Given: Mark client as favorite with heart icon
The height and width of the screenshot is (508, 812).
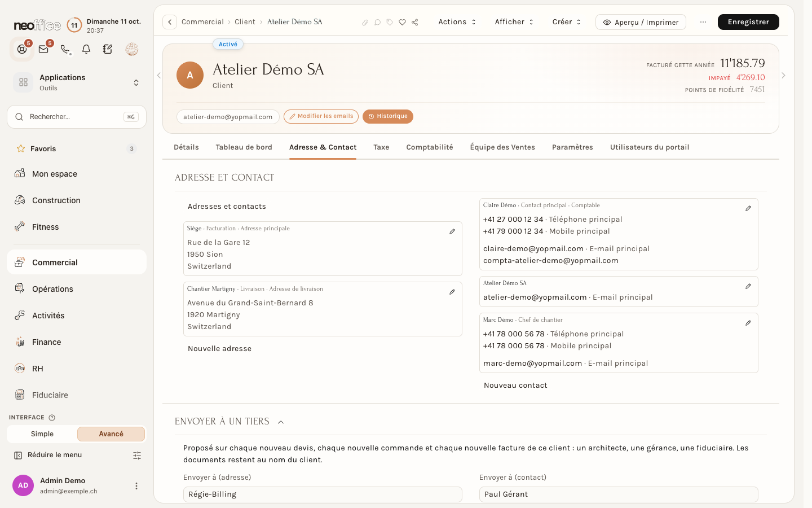Looking at the screenshot, I should [402, 23].
